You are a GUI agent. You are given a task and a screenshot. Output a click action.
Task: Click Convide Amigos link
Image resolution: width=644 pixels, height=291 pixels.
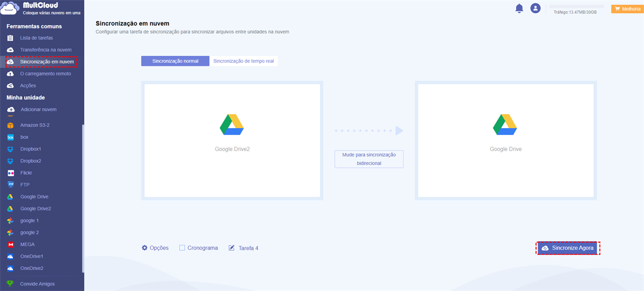pyautogui.click(x=38, y=283)
